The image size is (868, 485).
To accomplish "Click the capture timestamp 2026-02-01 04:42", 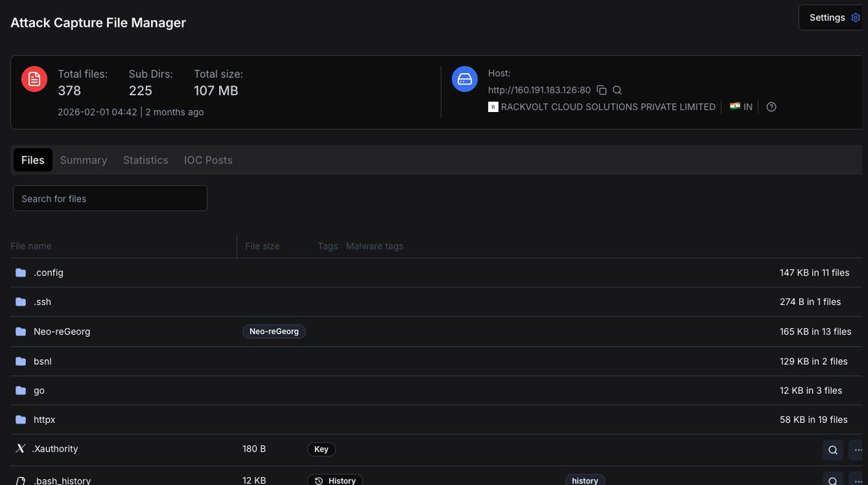I will (98, 112).
